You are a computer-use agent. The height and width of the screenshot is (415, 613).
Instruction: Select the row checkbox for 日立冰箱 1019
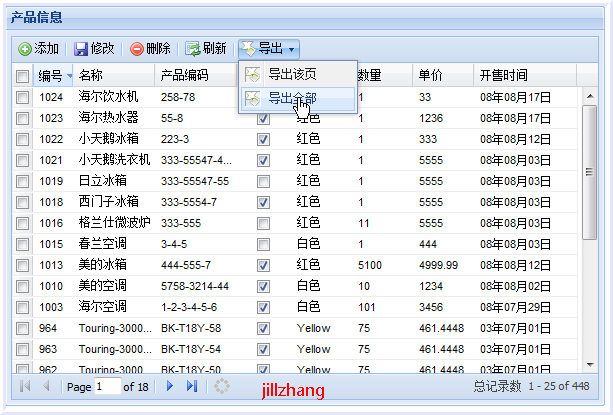click(22, 181)
